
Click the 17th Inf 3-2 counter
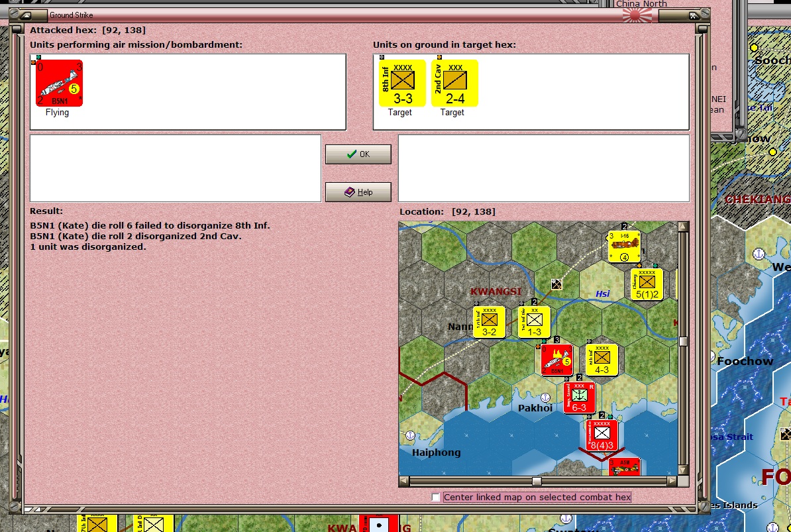point(489,322)
